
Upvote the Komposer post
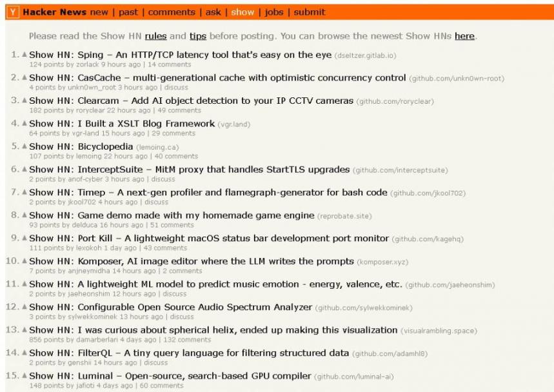25,261
